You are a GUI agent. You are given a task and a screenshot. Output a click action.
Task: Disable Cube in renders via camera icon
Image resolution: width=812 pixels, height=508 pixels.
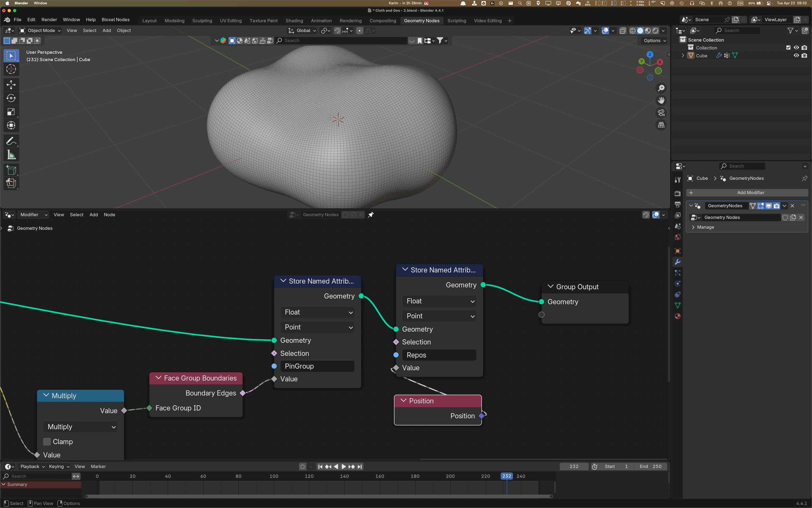[x=804, y=55]
